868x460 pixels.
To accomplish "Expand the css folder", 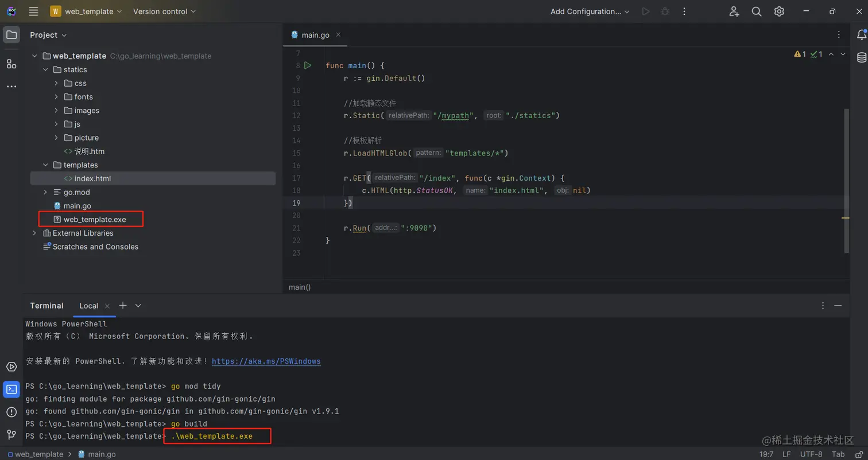I will (x=56, y=83).
